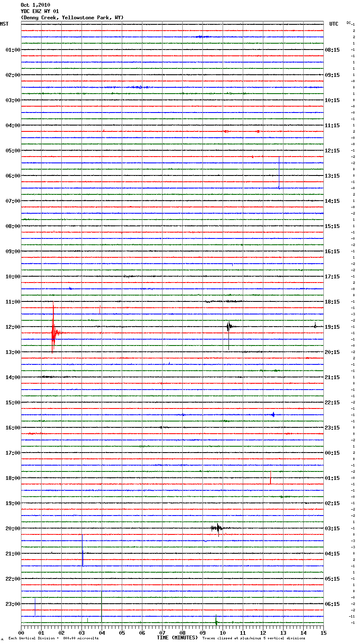Click the bottom axis minute label '00'
The height and width of the screenshot is (644, 357).
coord(21,633)
